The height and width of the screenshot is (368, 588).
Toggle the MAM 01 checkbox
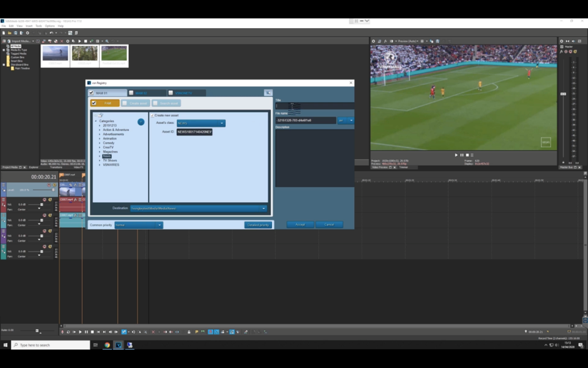tap(91, 93)
